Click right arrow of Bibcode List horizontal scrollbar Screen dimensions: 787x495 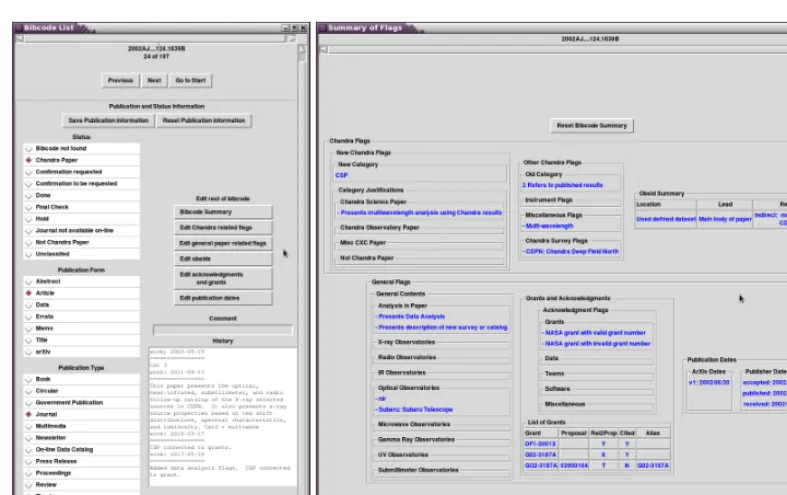(292, 39)
